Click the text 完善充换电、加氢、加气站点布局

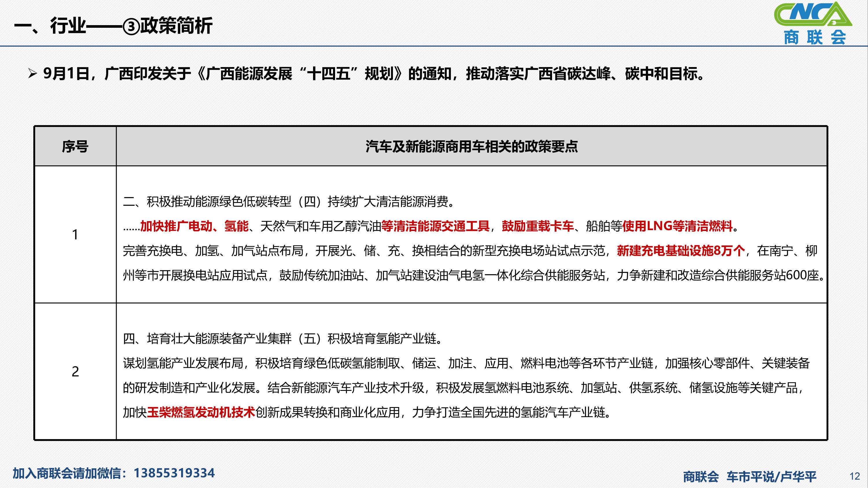213,251
